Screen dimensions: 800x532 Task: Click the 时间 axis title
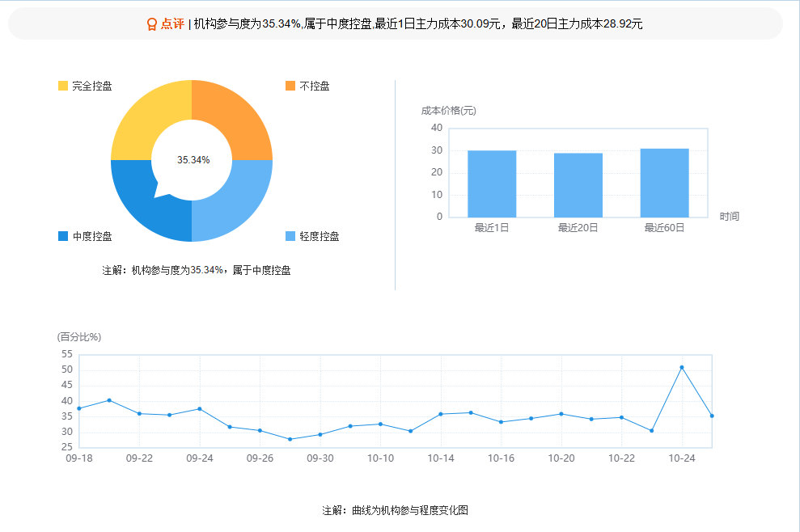(730, 216)
